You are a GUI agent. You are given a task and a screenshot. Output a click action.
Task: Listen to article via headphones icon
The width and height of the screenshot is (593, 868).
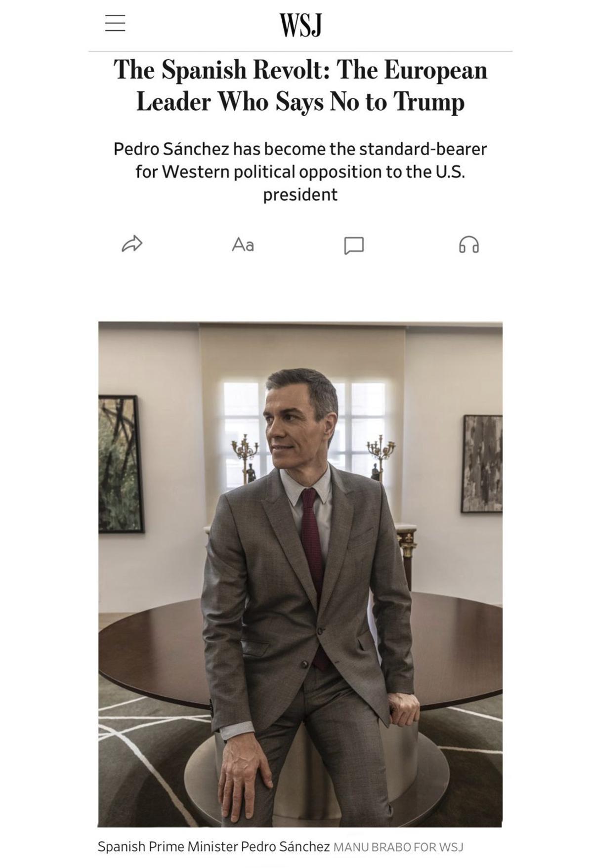click(x=469, y=245)
